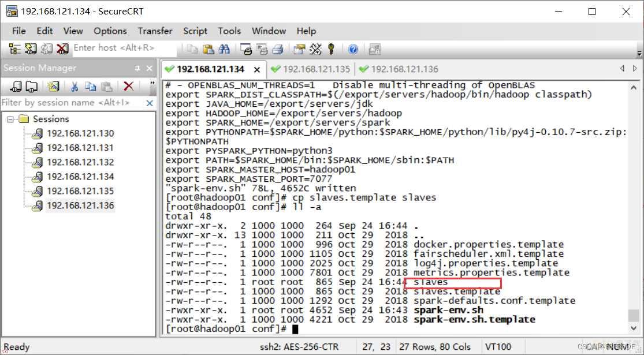The image size is (644, 355).
Task: Click New Session icon in Session Manager
Action: [16, 86]
